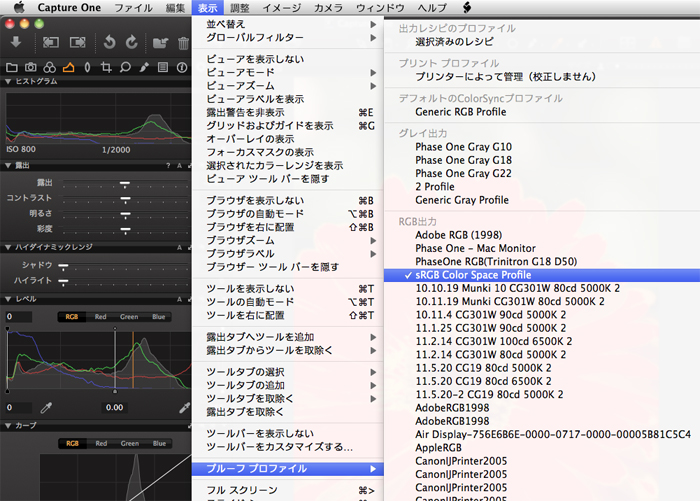Pick highlight point with right Levels eyedropper
700x501 pixels.
(x=184, y=407)
